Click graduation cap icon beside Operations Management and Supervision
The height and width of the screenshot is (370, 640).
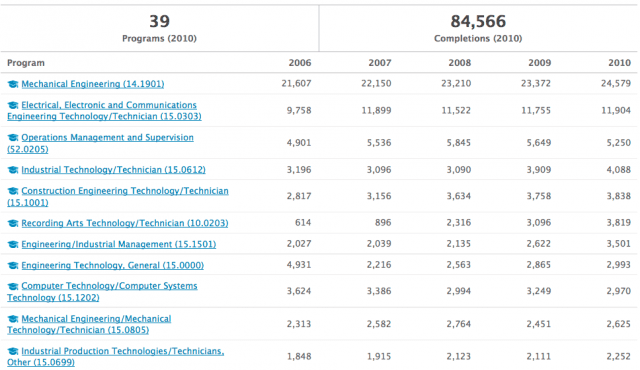(13, 137)
